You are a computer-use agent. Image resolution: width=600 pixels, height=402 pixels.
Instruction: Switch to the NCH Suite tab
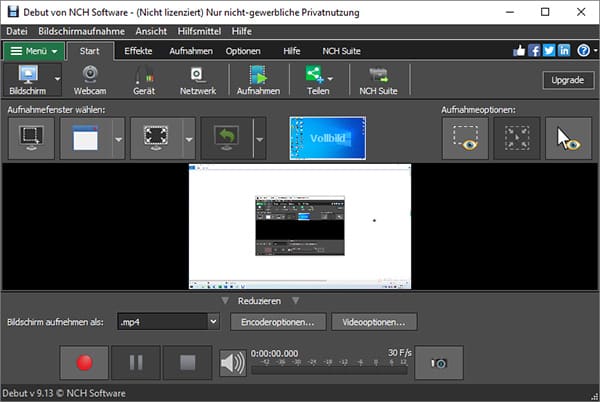(341, 51)
